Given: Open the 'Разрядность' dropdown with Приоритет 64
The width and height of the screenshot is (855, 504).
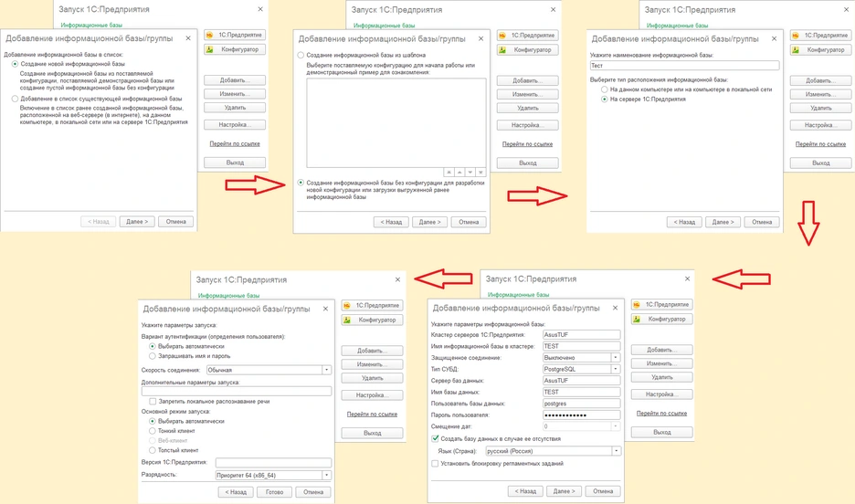Looking at the screenshot, I should [326, 475].
